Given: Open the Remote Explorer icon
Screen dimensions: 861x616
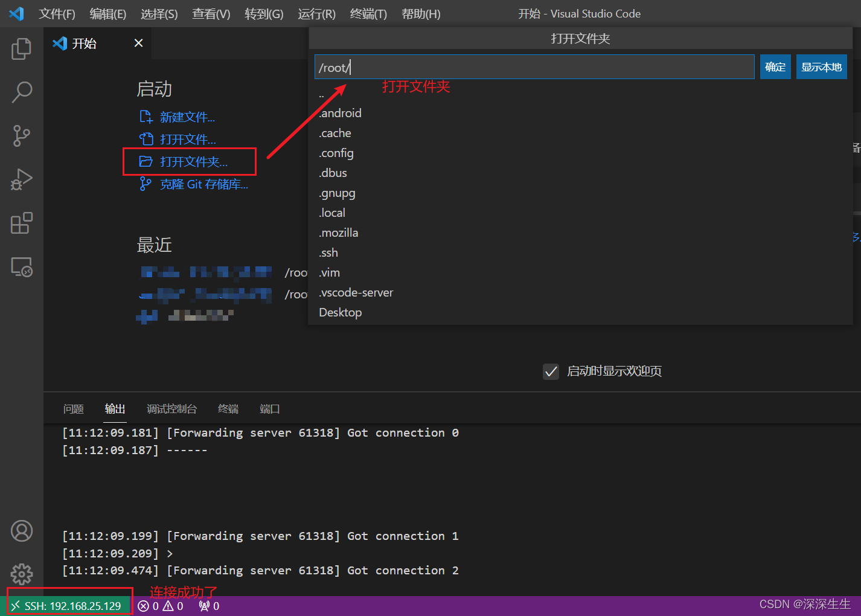Looking at the screenshot, I should click(22, 266).
